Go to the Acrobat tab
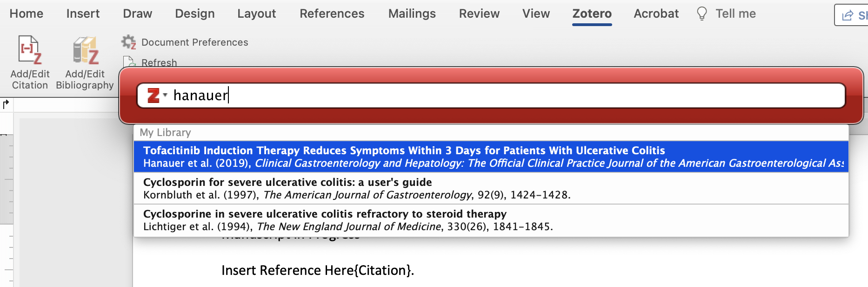Viewport: 868px width, 287px height. (x=656, y=14)
